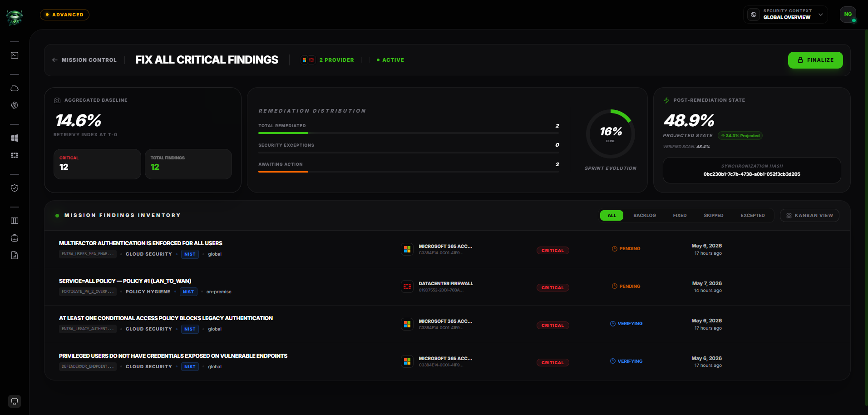This screenshot has height=415, width=868.
Task: Select the Excepted filter tab
Action: click(753, 216)
